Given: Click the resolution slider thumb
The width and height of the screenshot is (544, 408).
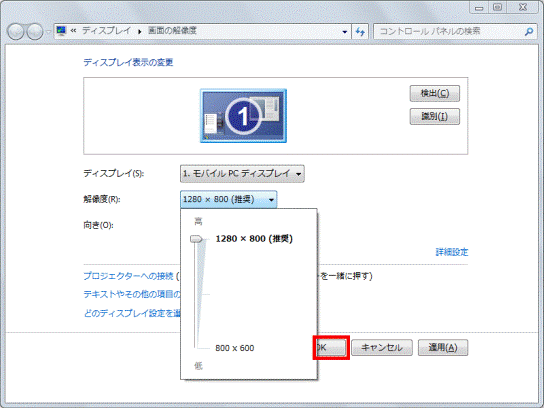Looking at the screenshot, I should click(x=196, y=239).
